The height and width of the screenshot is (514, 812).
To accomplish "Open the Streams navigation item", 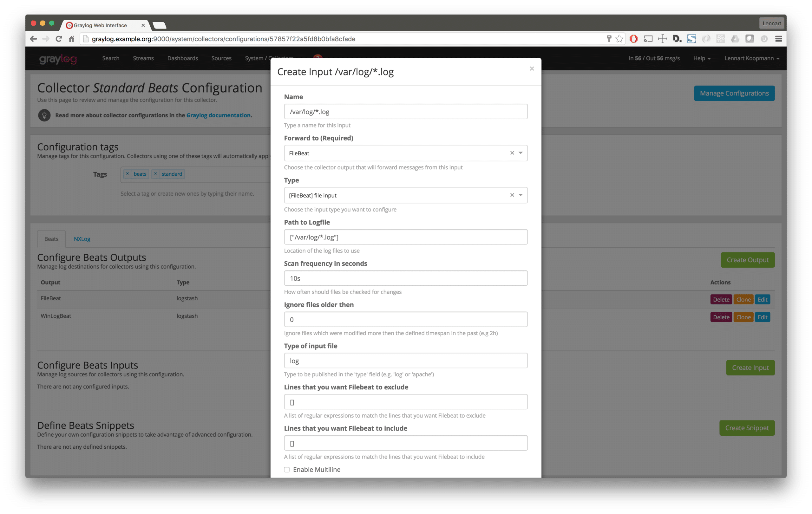I will 143,58.
